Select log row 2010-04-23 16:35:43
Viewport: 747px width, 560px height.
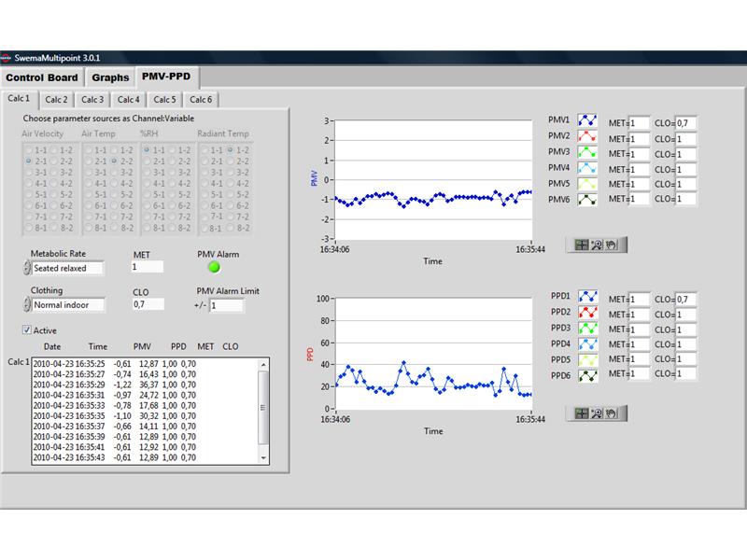pyautogui.click(x=114, y=457)
